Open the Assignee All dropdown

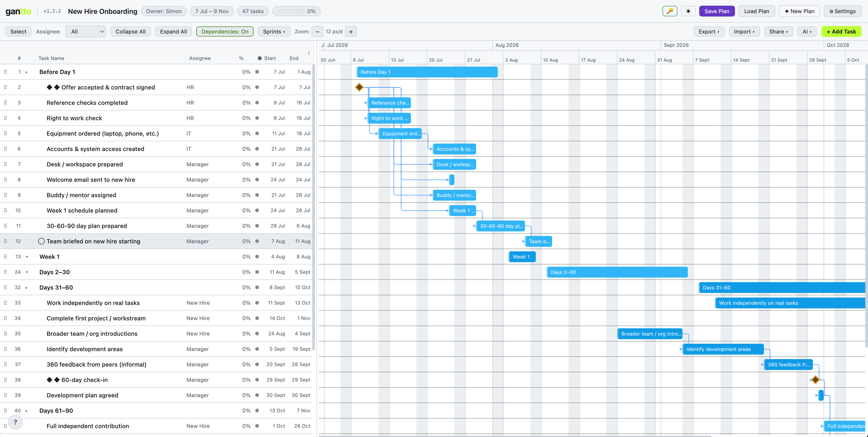click(x=86, y=32)
